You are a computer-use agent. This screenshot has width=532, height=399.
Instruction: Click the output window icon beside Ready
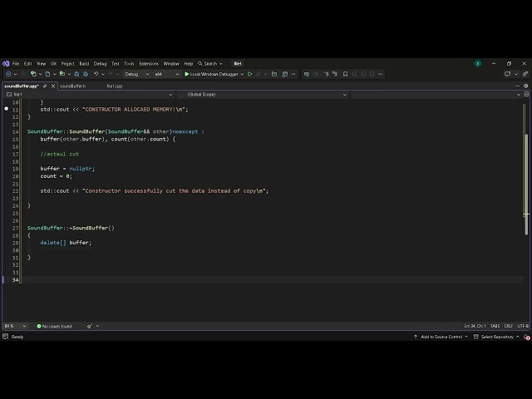coord(5,337)
